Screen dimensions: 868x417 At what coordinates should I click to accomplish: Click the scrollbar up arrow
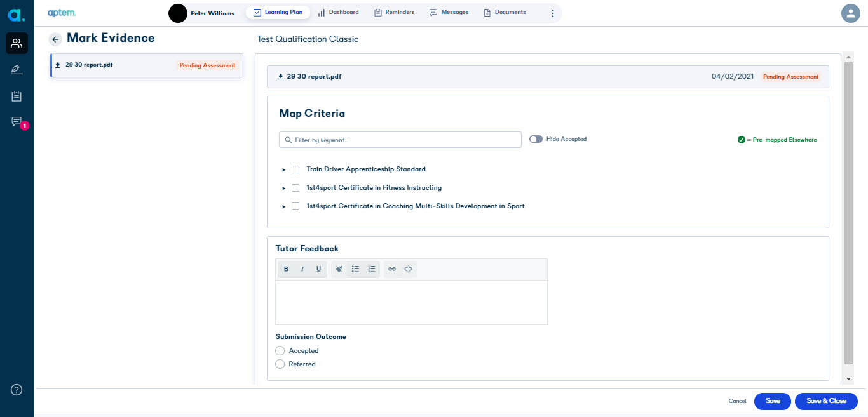click(848, 57)
